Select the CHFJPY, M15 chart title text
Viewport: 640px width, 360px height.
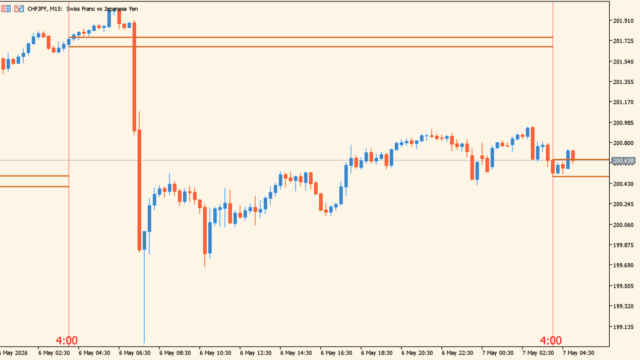pyautogui.click(x=82, y=9)
